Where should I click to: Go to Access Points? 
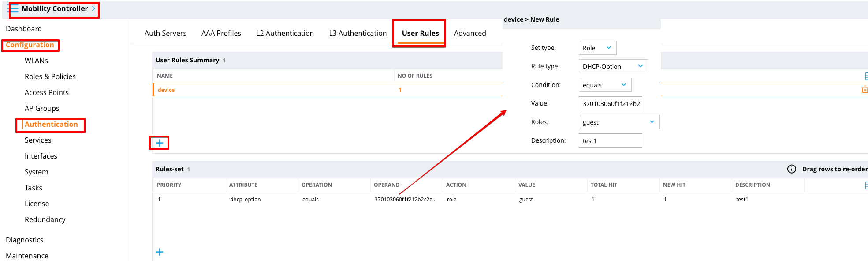[x=47, y=92]
